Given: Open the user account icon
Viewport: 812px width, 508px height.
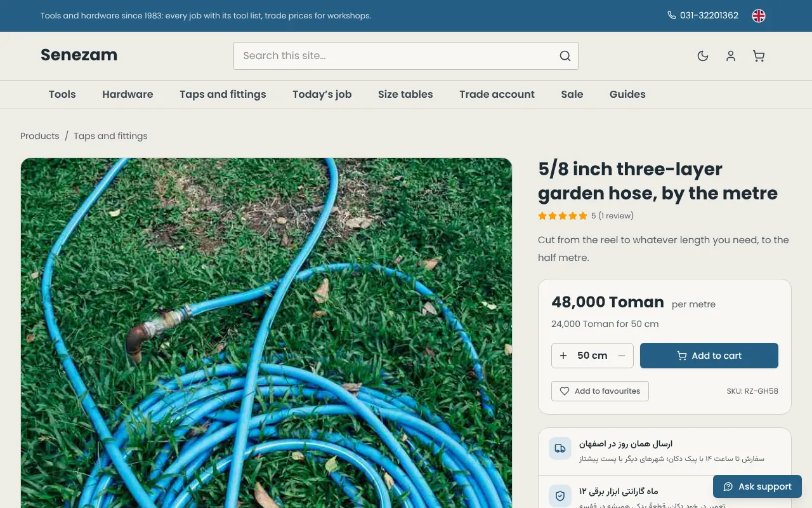Looking at the screenshot, I should (731, 56).
